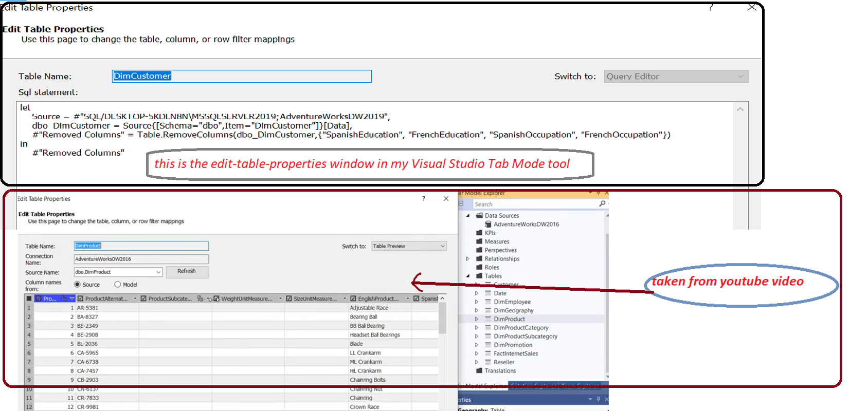The height and width of the screenshot is (411, 868).
Task: Toggle the SizeUnitMeasure... column checkbox
Action: pos(289,298)
